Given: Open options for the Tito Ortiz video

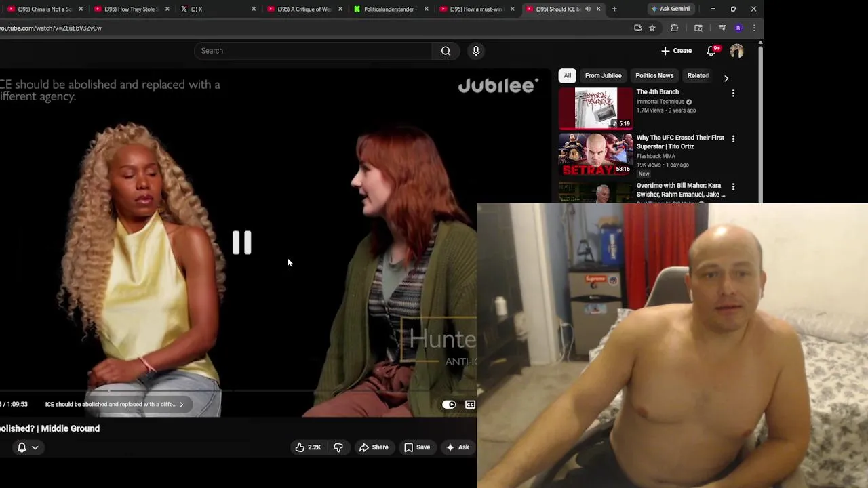Looking at the screenshot, I should pos(733,139).
